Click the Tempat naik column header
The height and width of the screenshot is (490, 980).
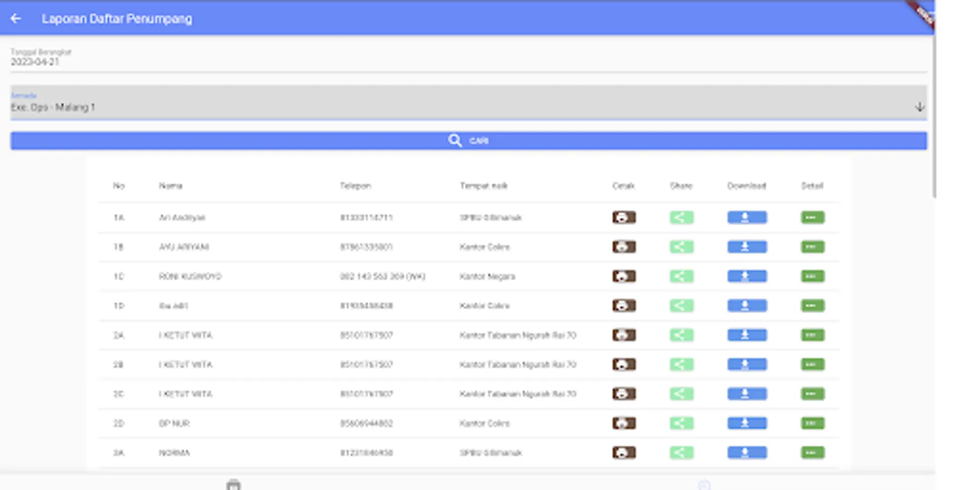(483, 186)
